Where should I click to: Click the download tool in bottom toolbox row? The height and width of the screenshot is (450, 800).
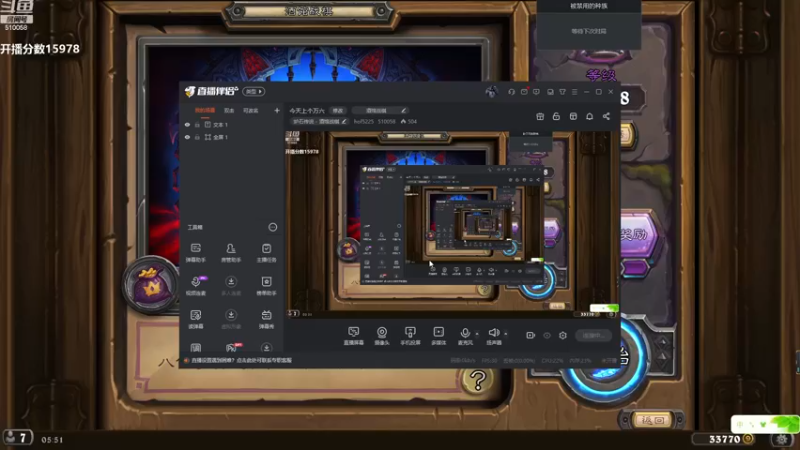[266, 348]
